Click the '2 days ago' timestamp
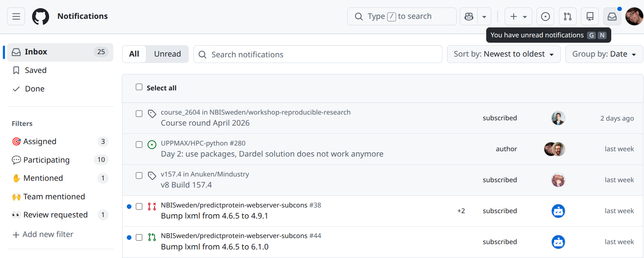The height and width of the screenshot is (258, 644). pos(617,119)
